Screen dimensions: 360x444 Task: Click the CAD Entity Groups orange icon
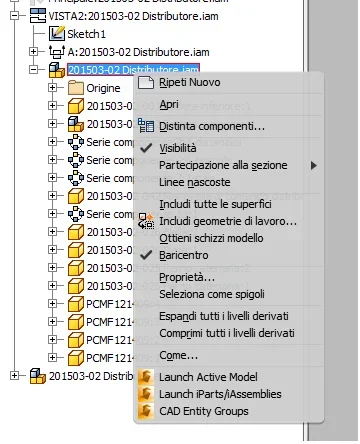click(x=146, y=411)
